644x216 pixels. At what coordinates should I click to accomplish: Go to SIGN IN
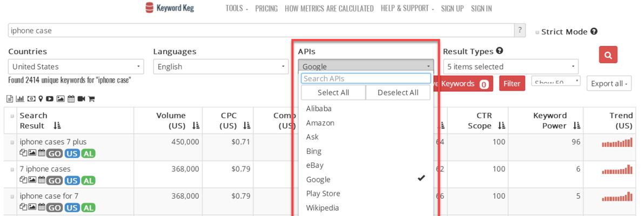(481, 9)
